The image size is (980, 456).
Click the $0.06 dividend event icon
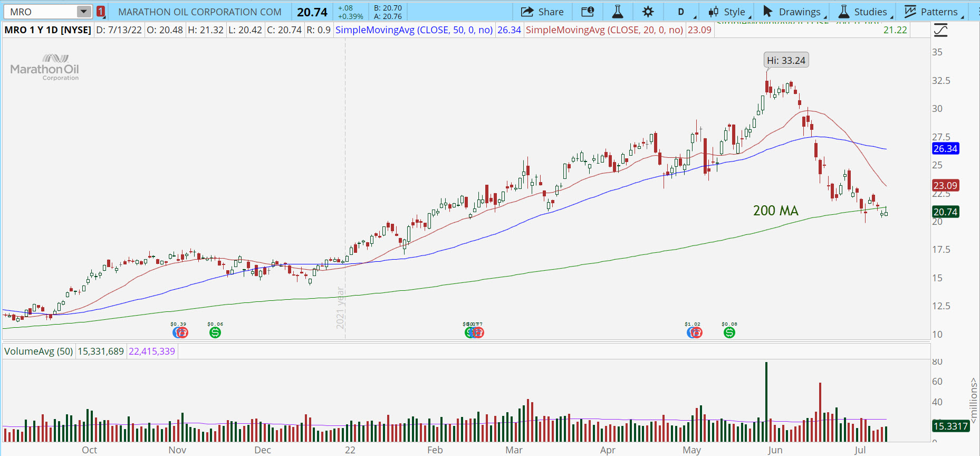(215, 332)
